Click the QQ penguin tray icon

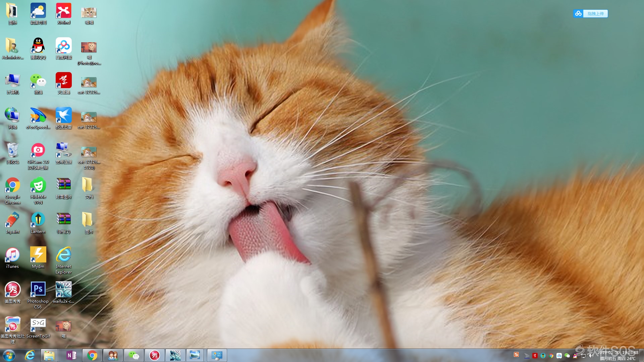click(575, 356)
